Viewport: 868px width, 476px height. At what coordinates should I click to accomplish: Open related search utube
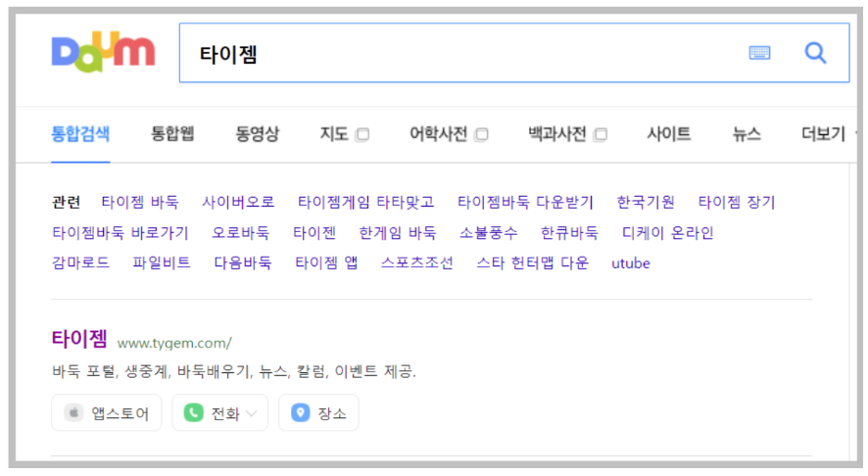pyautogui.click(x=631, y=263)
